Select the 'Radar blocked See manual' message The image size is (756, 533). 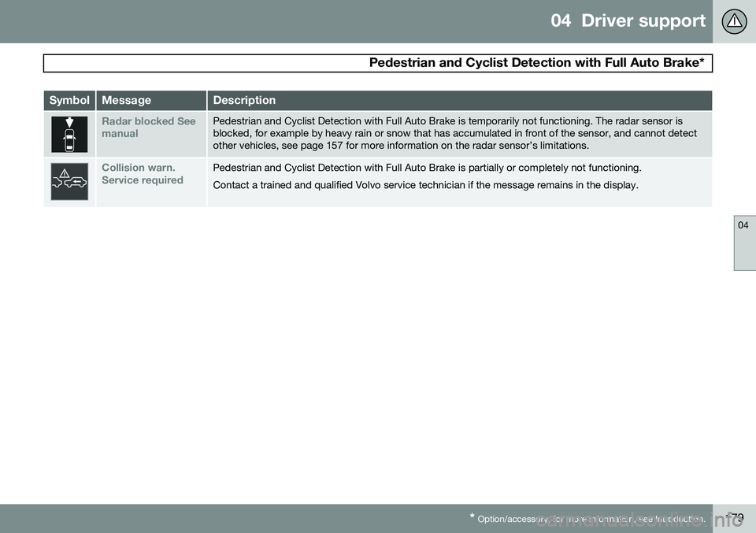[x=149, y=128]
